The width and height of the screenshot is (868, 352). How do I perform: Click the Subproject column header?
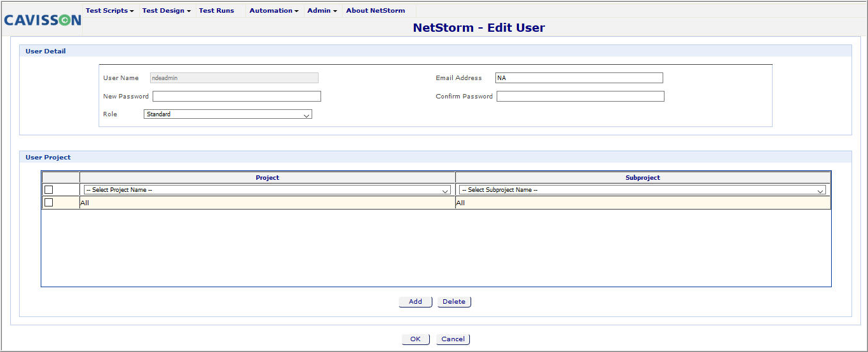pyautogui.click(x=643, y=178)
